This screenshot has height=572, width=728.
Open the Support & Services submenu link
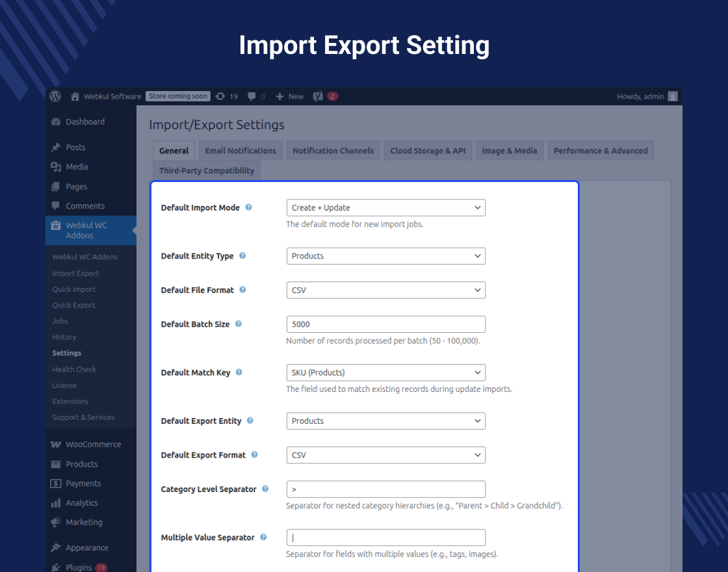click(83, 417)
